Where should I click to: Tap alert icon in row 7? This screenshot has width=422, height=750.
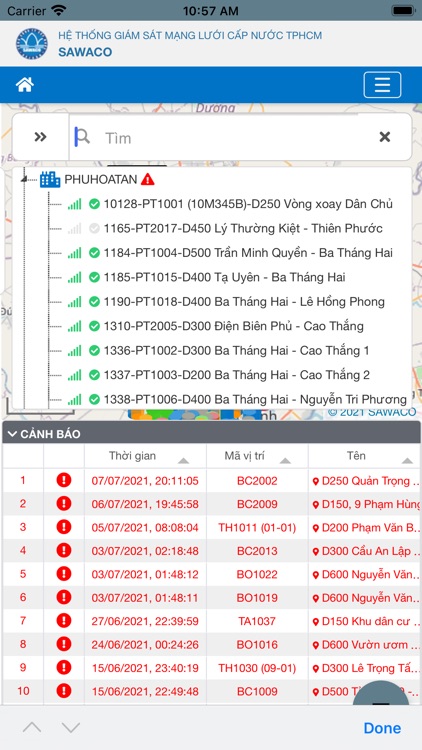pos(64,621)
